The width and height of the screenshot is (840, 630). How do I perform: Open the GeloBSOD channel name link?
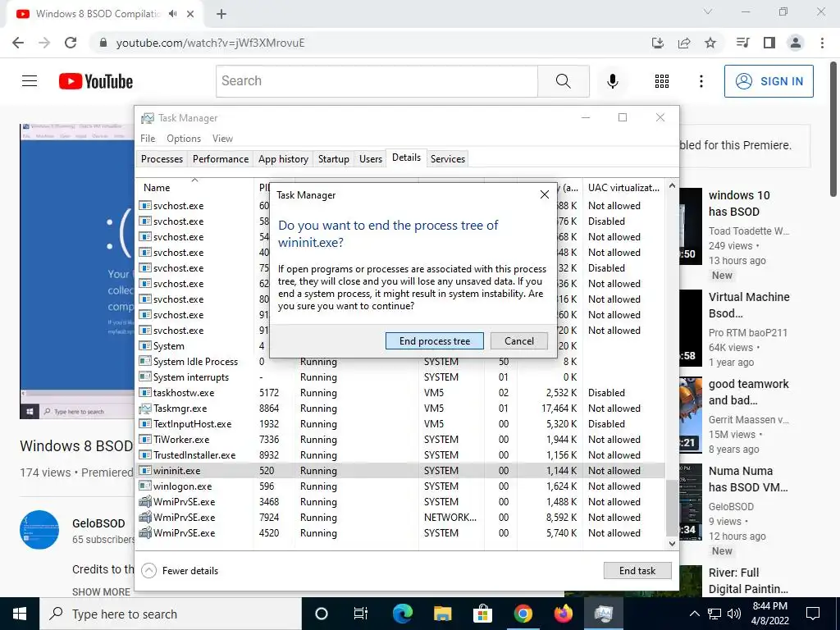point(98,523)
